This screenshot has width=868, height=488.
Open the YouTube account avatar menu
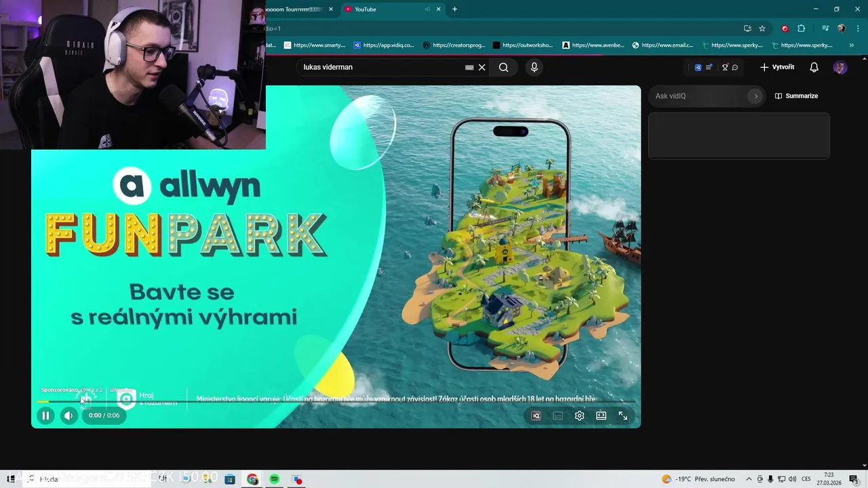(x=840, y=67)
